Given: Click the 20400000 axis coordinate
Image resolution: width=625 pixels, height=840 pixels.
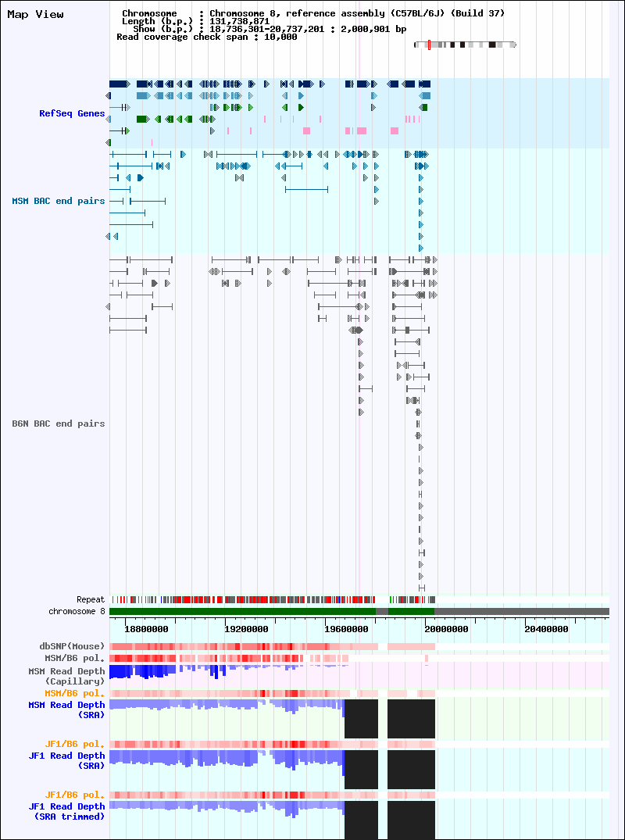Looking at the screenshot, I should coord(546,630).
